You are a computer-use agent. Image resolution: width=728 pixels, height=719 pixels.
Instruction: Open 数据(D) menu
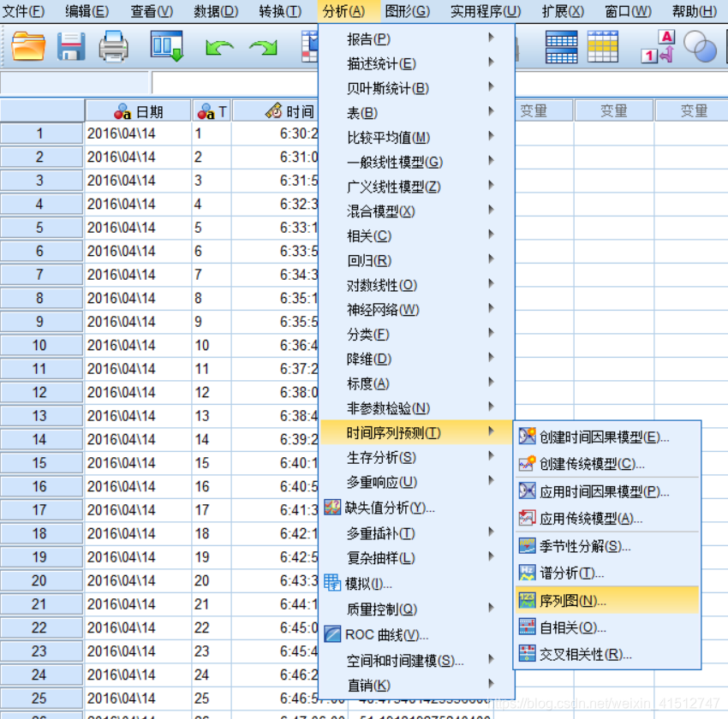[216, 10]
